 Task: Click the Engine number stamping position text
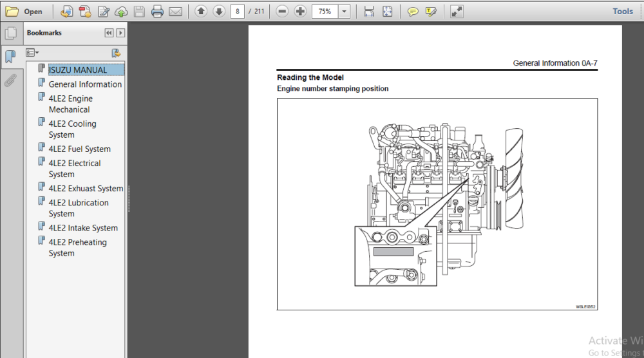pos(333,88)
